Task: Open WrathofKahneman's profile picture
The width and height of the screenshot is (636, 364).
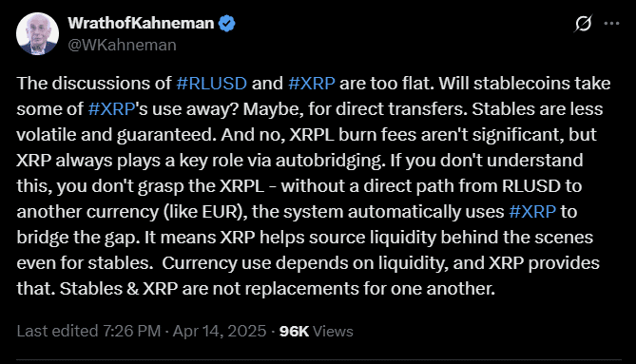Action: pos(37,33)
